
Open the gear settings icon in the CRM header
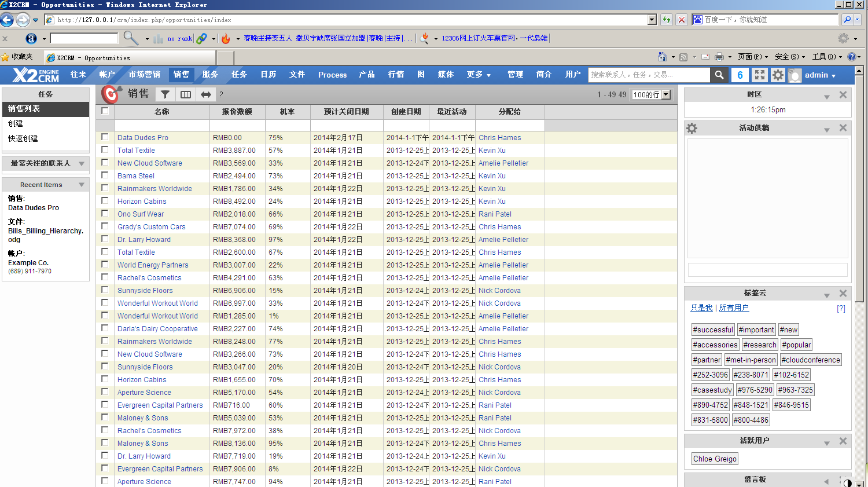(778, 75)
